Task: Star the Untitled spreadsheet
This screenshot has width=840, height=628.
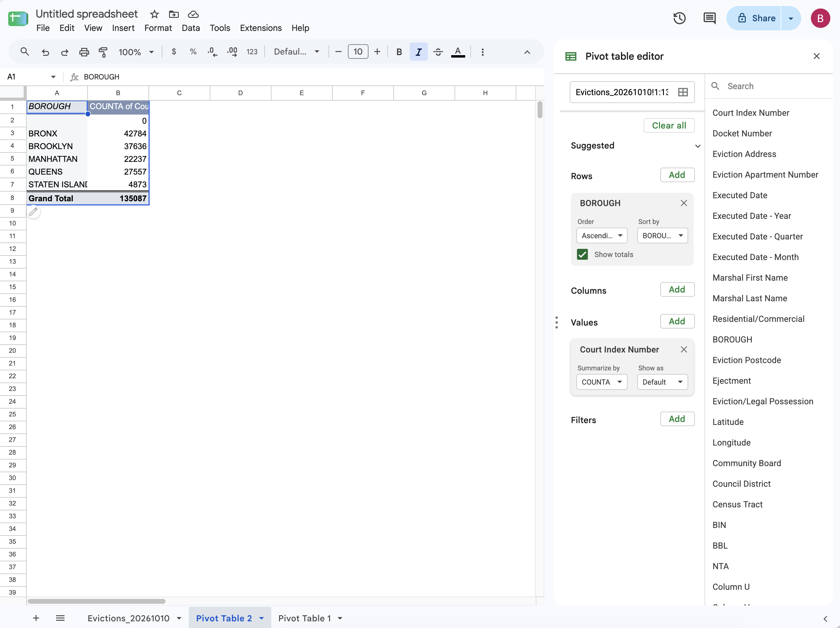Action: click(154, 15)
